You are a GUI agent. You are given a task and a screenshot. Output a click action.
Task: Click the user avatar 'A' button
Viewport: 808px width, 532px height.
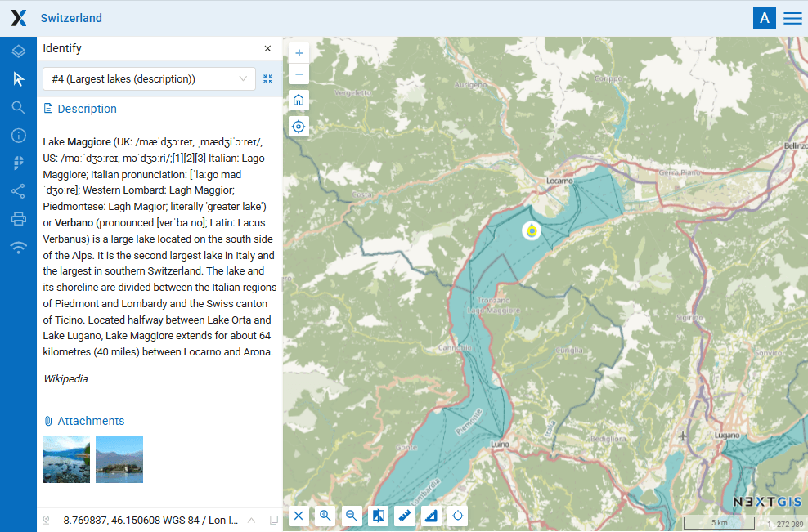tap(764, 18)
